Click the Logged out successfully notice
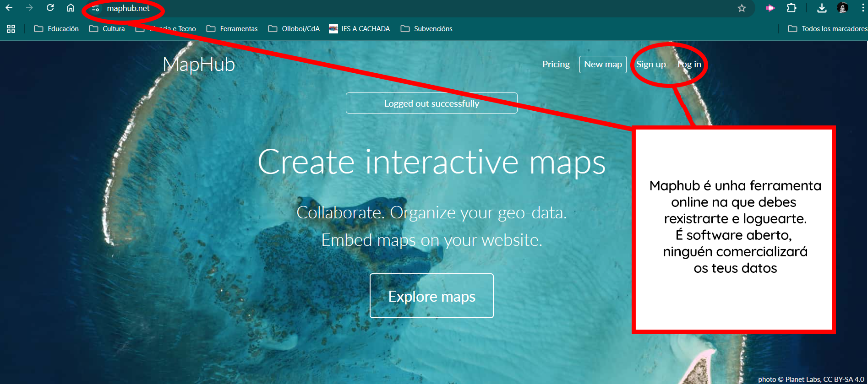 coord(431,103)
